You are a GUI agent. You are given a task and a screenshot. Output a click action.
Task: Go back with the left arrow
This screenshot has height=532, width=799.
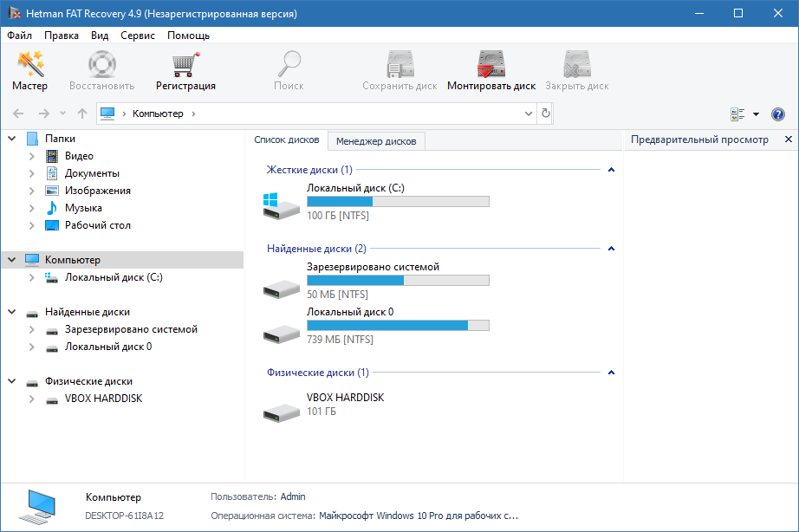[x=18, y=114]
